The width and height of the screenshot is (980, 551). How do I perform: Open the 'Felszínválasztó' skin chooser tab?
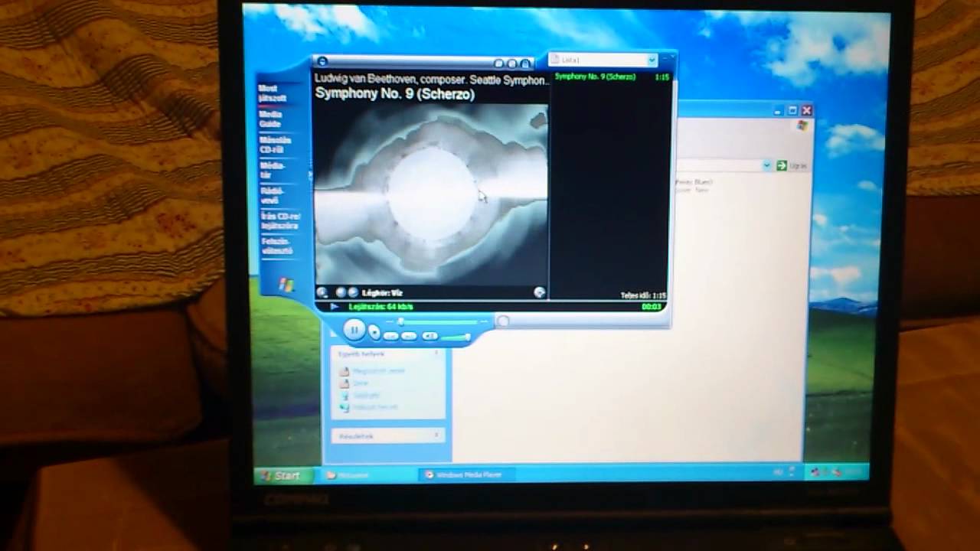[276, 246]
